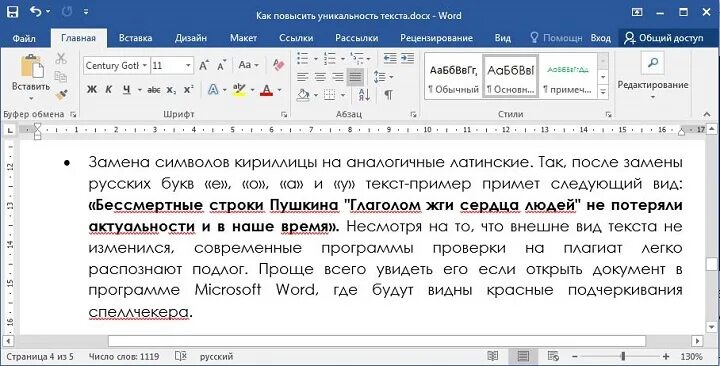This screenshot has width=720, height=366.
Task: Open the Рассылки tab
Action: 357,38
